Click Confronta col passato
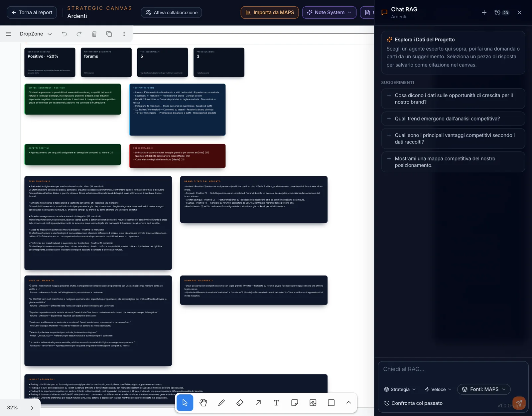532x416 pixels. (413, 403)
